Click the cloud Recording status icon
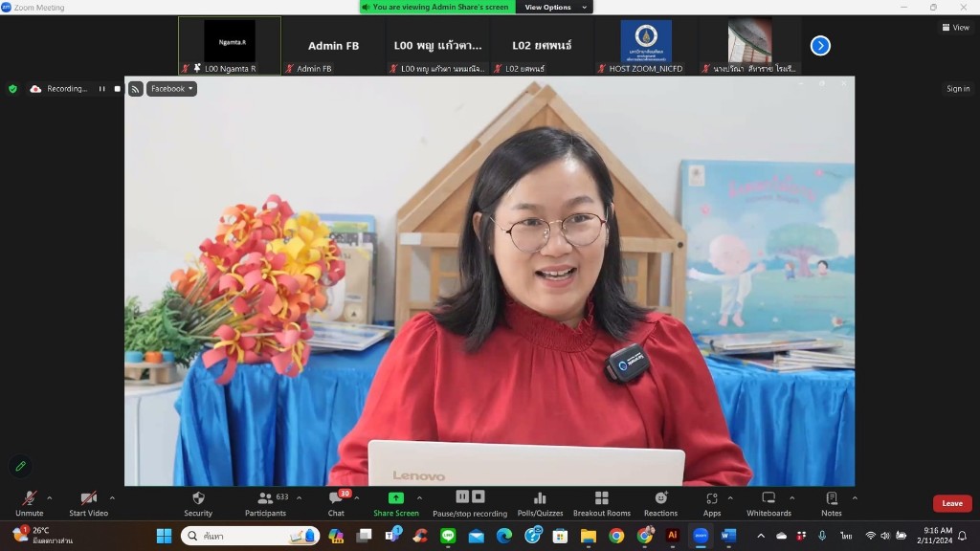Viewport: 980px width, 551px height. [35, 89]
